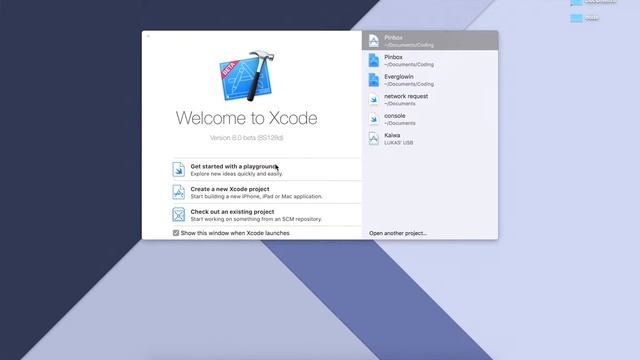Viewport: 640px width, 360px height.
Task: Click the new Xcode project blueprint icon
Action: point(178,192)
